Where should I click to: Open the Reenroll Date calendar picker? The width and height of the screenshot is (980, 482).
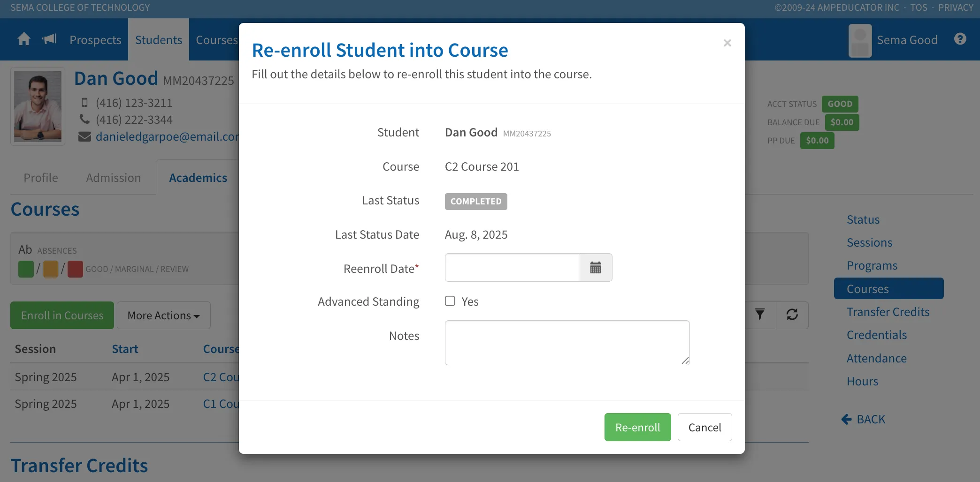596,268
